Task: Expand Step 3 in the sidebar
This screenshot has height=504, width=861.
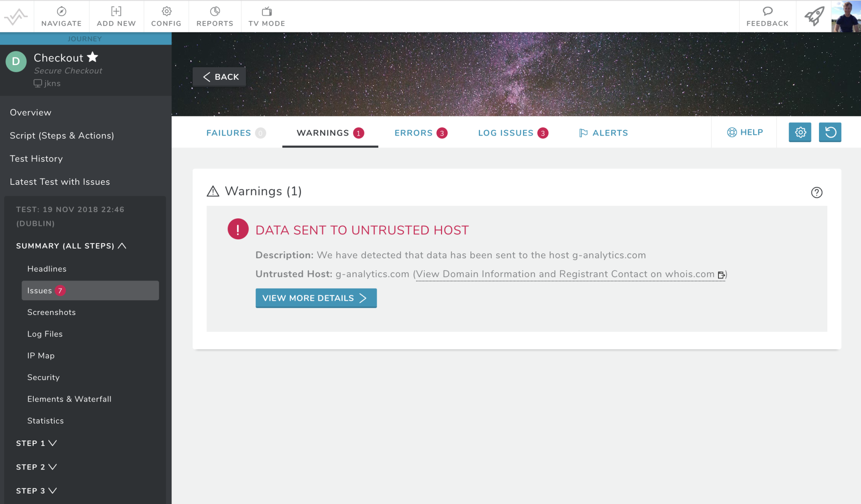Action: 52,490
